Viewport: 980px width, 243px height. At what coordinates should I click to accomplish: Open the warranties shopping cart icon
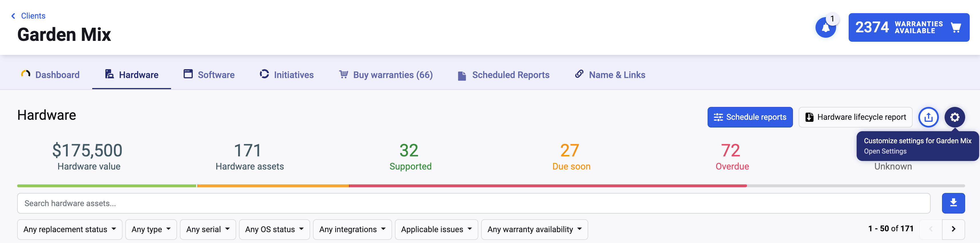(x=956, y=27)
